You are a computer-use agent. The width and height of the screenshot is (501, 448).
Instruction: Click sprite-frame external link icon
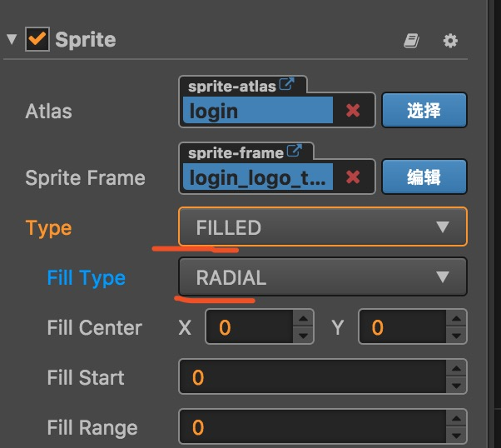(294, 152)
